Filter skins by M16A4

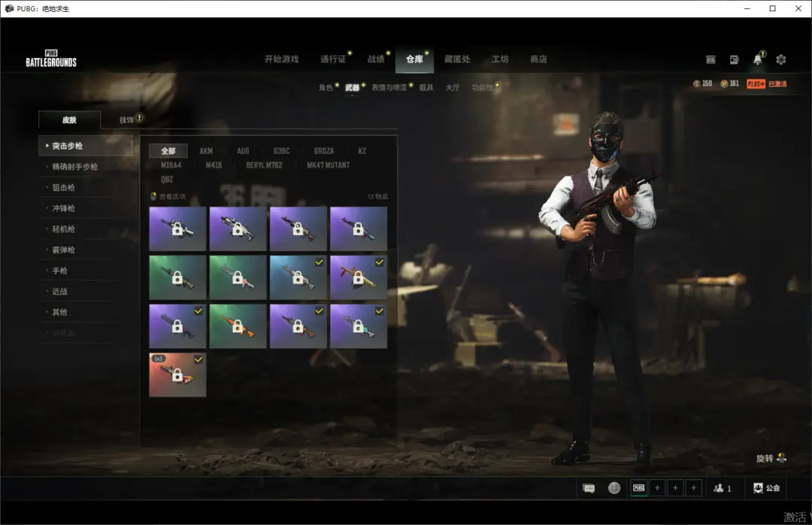[x=171, y=165]
